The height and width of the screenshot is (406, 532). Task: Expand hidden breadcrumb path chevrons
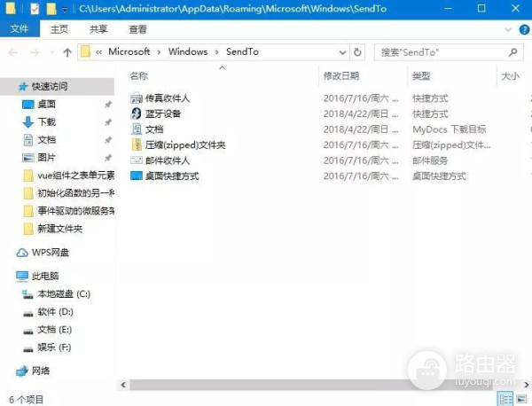click(98, 52)
